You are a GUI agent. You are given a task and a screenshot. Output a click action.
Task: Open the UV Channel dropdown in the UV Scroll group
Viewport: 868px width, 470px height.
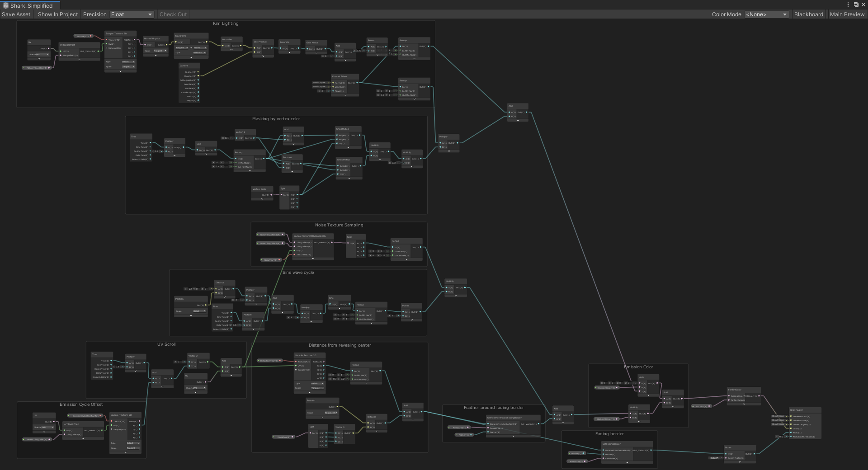pos(199,388)
